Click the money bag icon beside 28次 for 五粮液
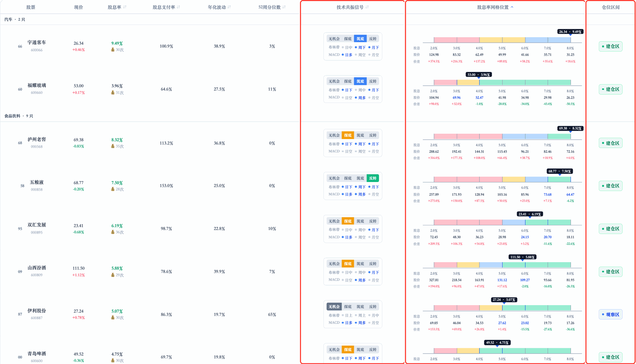This screenshot has height=364, width=636. pos(113,189)
